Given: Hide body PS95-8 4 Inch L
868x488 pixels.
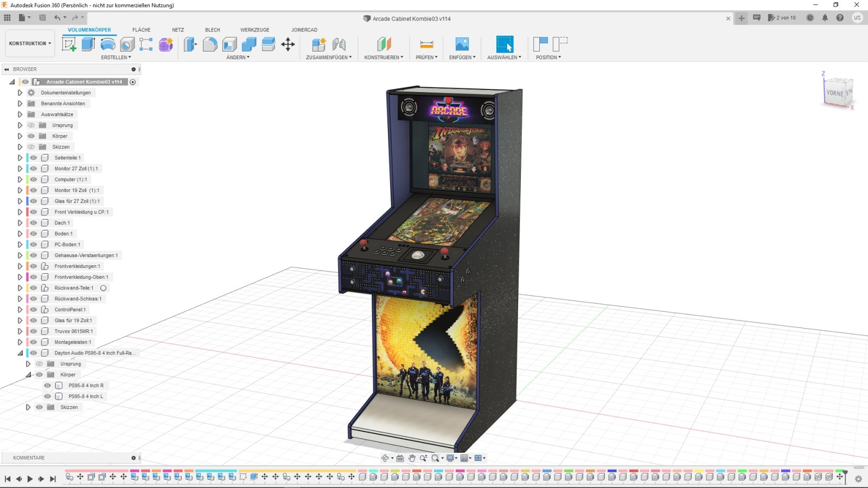Looking at the screenshot, I should pos(47,396).
